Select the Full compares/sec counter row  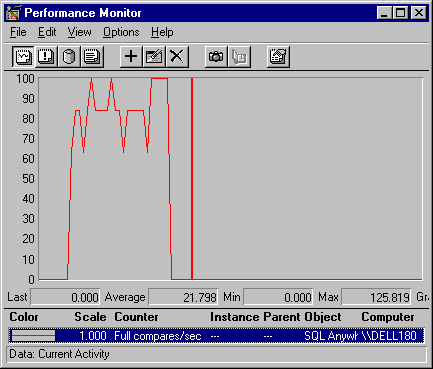(x=216, y=336)
